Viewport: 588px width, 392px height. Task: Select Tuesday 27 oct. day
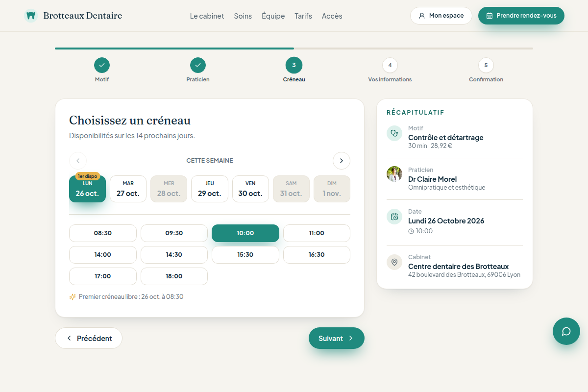[x=128, y=189]
